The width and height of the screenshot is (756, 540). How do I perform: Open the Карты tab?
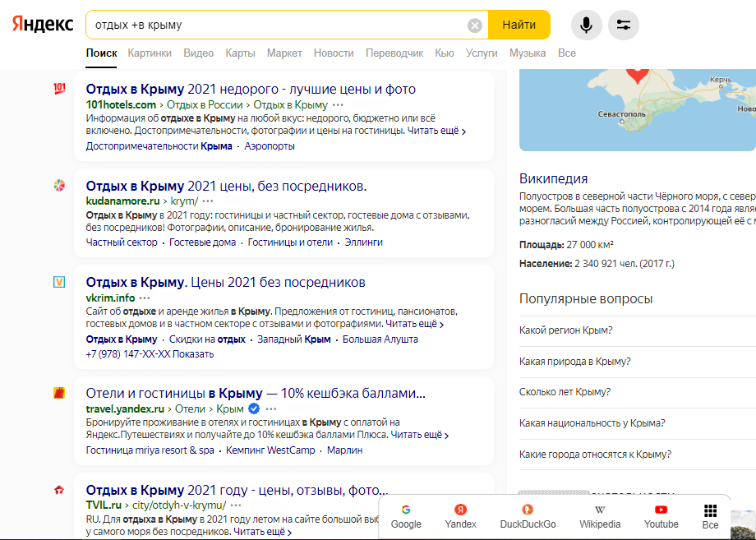click(x=240, y=53)
